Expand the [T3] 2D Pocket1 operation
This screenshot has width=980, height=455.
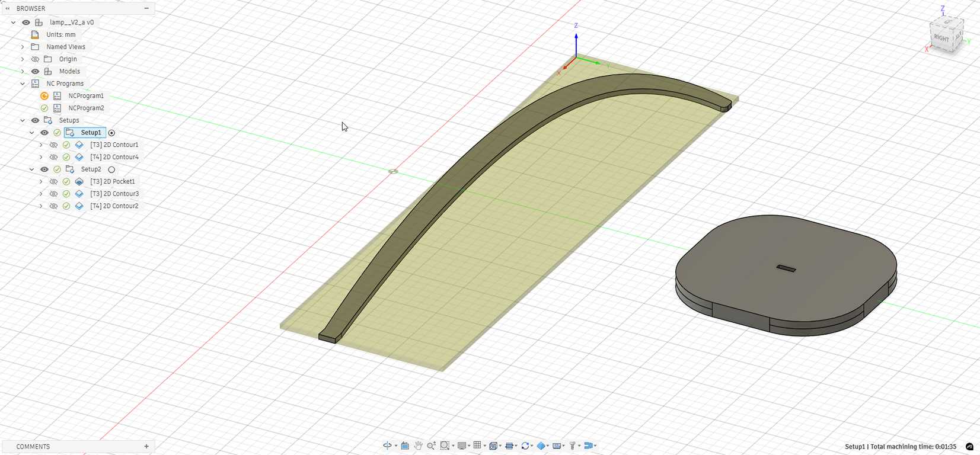tap(41, 182)
